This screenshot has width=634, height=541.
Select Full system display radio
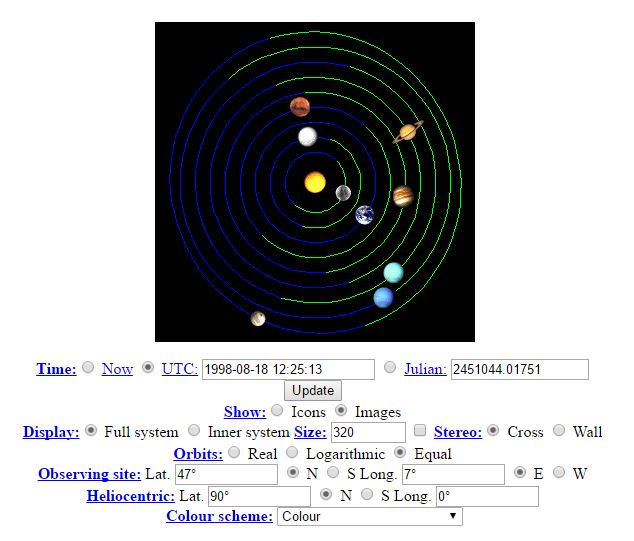click(x=91, y=430)
